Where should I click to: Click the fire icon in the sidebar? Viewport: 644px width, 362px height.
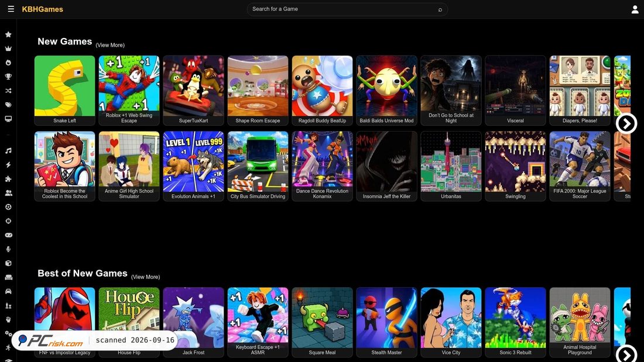(8, 63)
